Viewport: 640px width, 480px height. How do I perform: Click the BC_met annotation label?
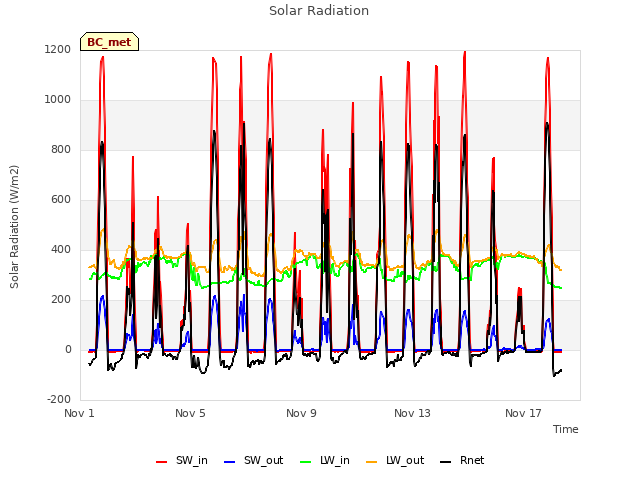[x=109, y=42]
